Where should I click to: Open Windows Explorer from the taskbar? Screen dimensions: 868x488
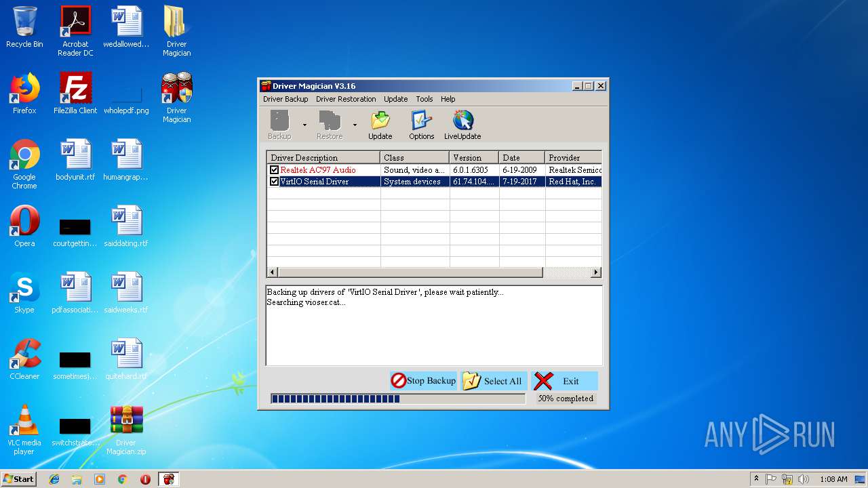(x=77, y=479)
